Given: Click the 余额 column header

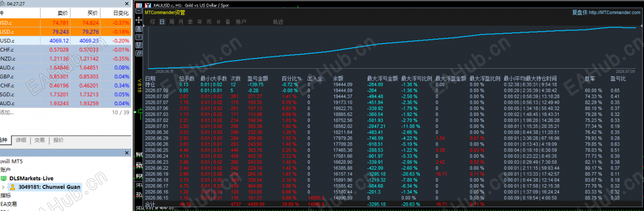Looking at the screenshot, I should 338,78.
